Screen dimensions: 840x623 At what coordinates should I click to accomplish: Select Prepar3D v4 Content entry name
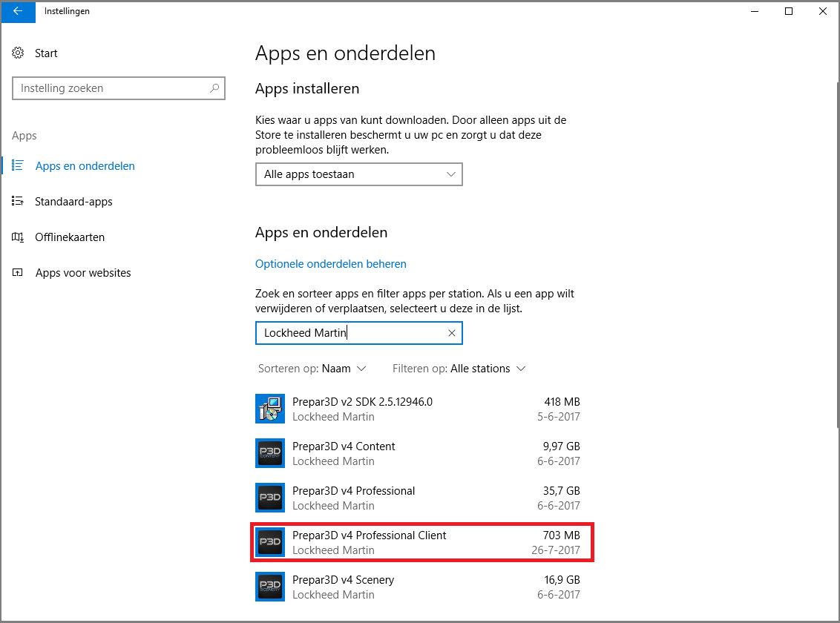coord(344,446)
